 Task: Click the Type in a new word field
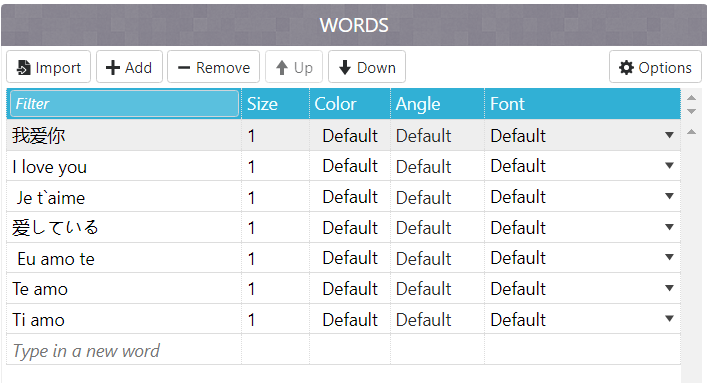pos(124,351)
